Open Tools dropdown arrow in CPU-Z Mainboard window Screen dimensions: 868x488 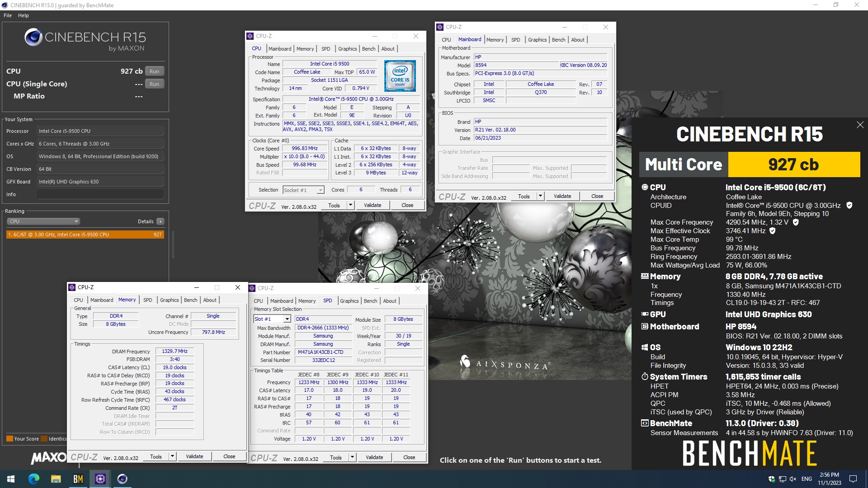tap(540, 196)
